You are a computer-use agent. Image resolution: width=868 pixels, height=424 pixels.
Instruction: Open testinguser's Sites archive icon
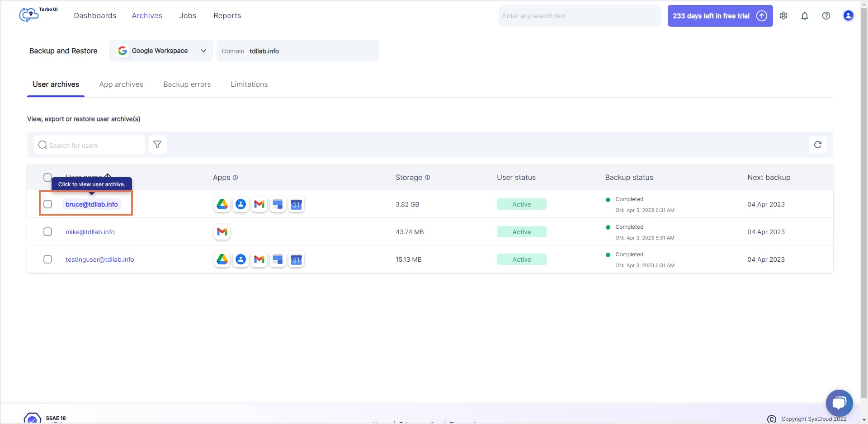point(278,259)
